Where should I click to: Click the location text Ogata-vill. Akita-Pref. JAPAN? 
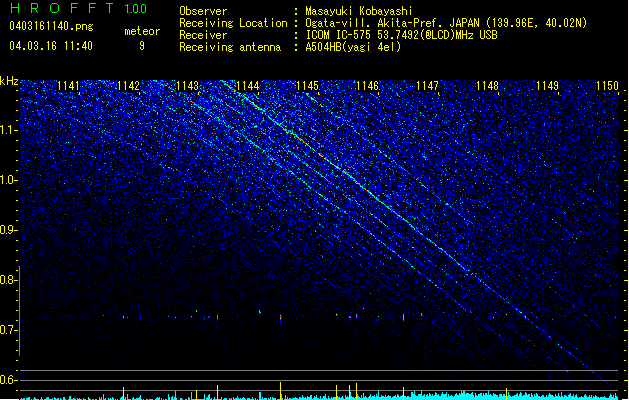click(392, 23)
